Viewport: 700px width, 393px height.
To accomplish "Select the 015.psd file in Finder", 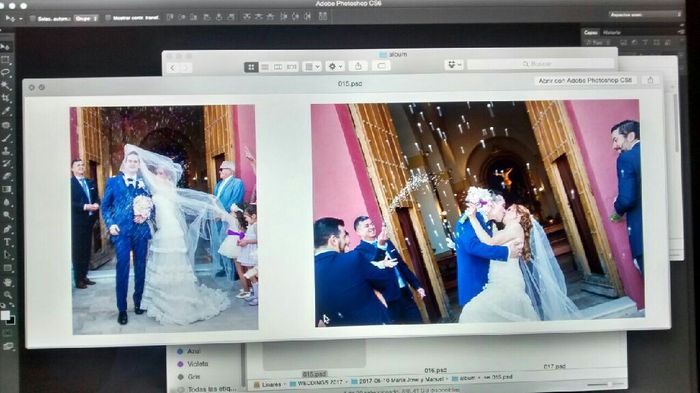I will pos(314,374).
